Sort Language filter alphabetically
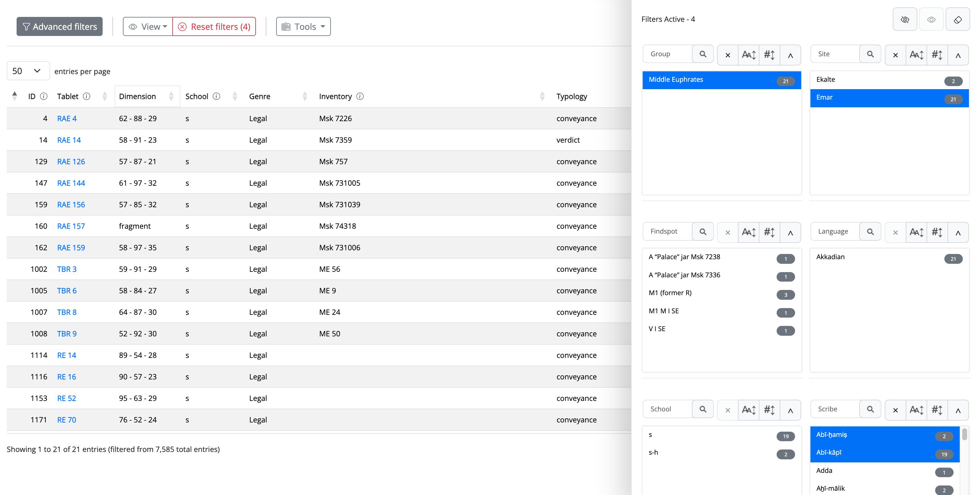980x495 pixels. (916, 232)
